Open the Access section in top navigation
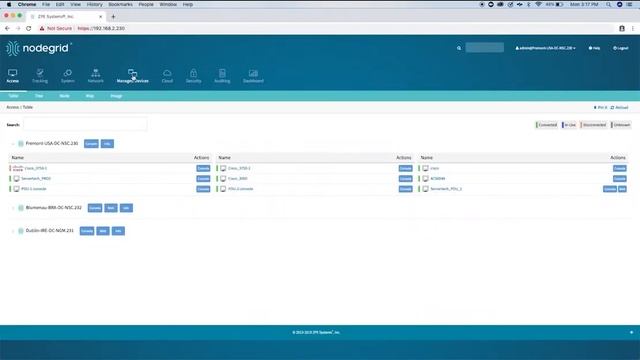 [x=13, y=76]
